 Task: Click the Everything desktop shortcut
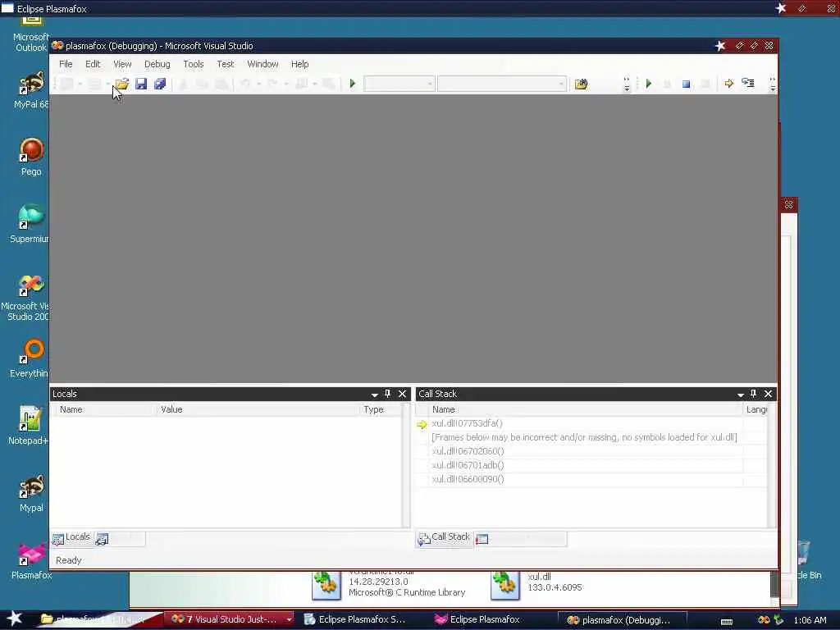pos(30,358)
